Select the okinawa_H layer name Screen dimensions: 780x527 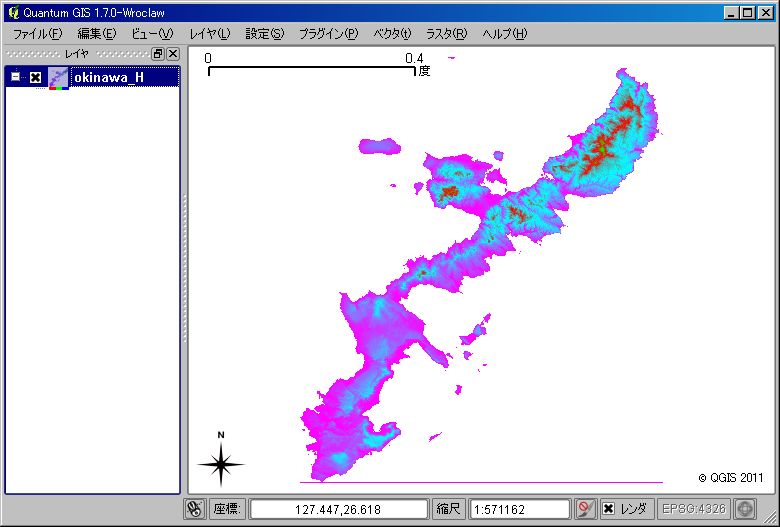pyautogui.click(x=109, y=78)
